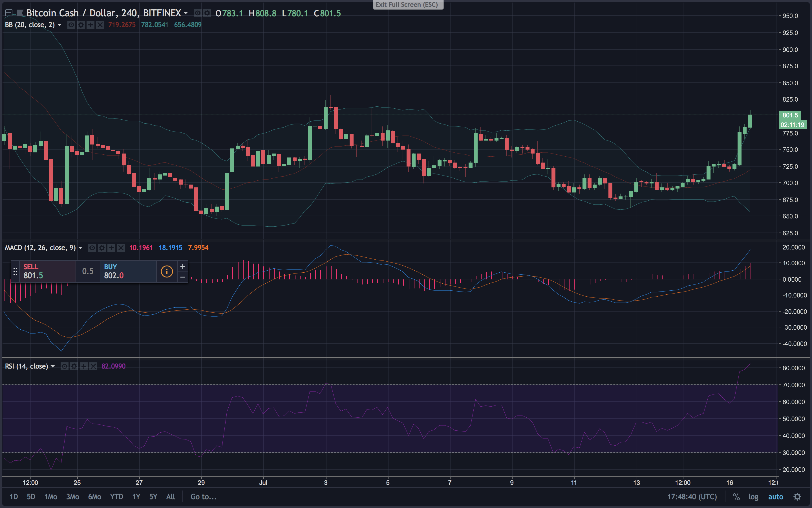Click the Jul label on the time axis
The image size is (812, 508).
pos(263,483)
